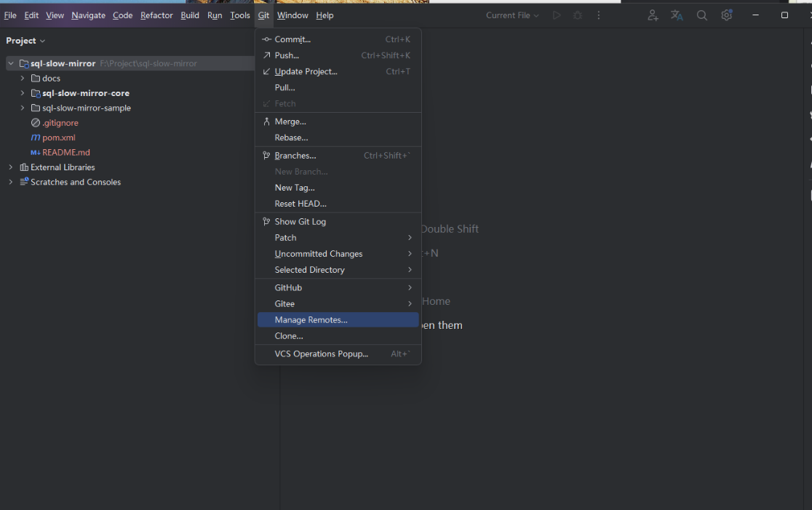The image size is (812, 510).
Task: Click the More Actions ellipsis icon
Action: pos(598,15)
